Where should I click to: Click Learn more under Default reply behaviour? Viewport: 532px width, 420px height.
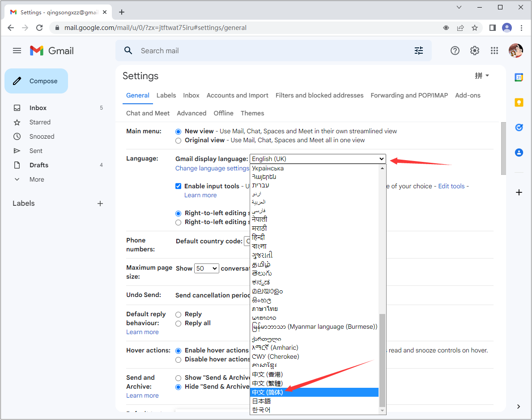tap(142, 332)
